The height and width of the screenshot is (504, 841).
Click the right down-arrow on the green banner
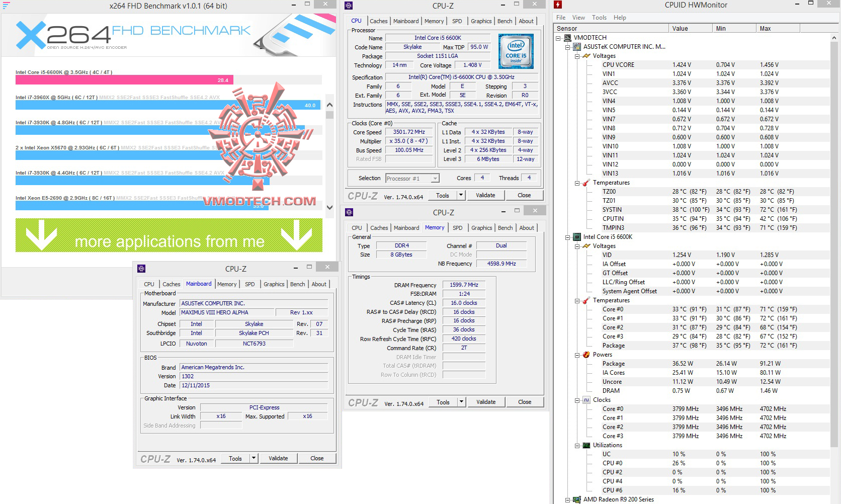click(297, 235)
